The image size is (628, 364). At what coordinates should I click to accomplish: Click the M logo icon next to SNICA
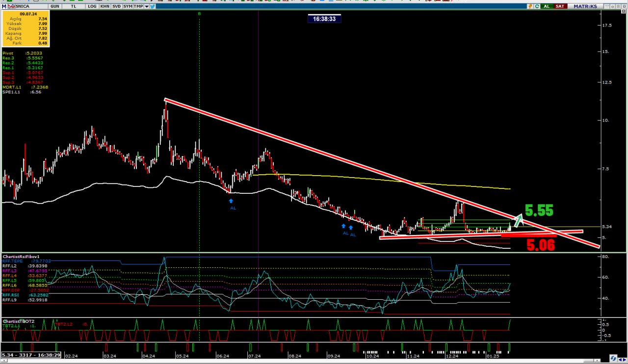click(4, 6)
